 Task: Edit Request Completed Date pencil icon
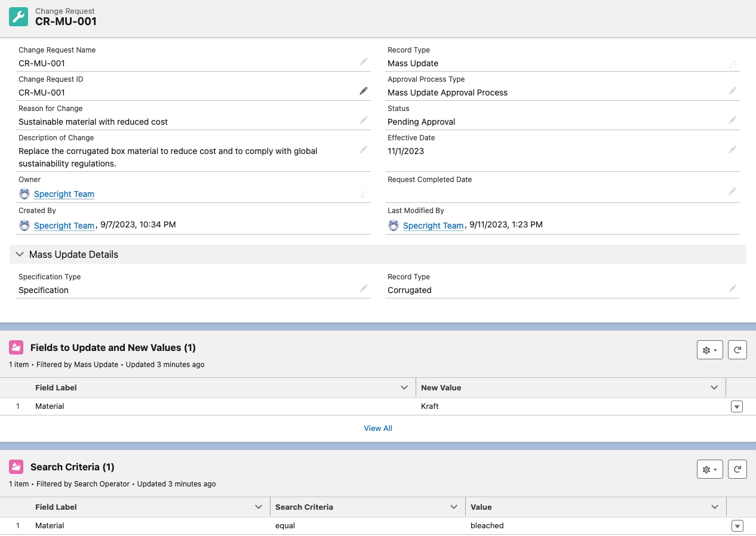(733, 192)
